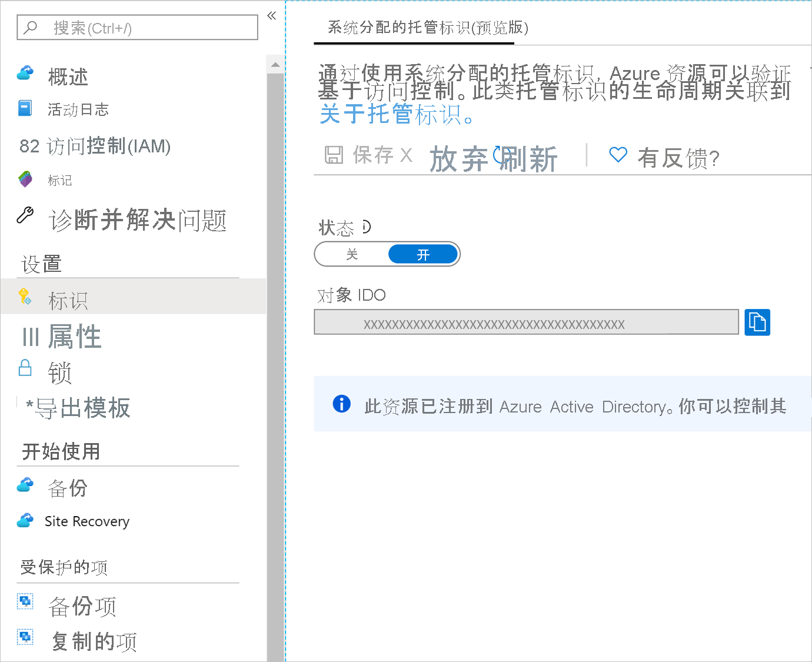Collapse the sidebar with double chevron
Screen dimensions: 812x662
pyautogui.click(x=271, y=16)
